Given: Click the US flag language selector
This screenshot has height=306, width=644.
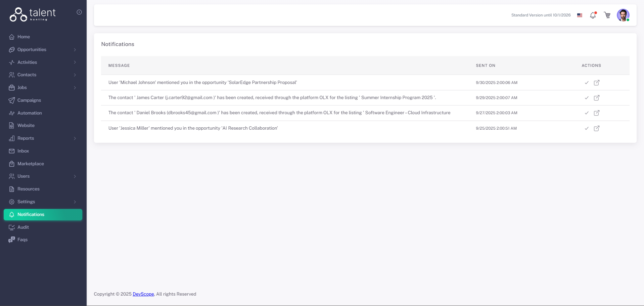Looking at the screenshot, I should point(580,15).
